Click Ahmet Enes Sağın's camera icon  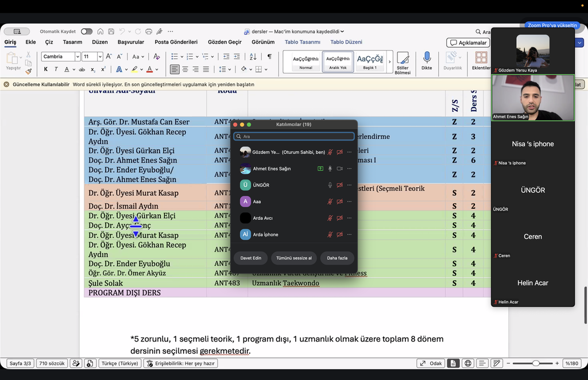click(340, 169)
